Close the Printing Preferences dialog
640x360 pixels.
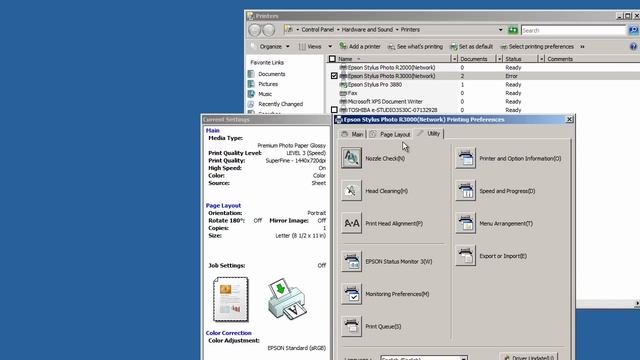(569, 119)
